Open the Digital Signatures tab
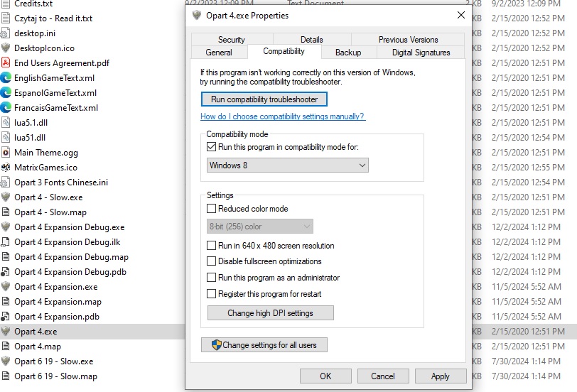The width and height of the screenshot is (577, 392). coord(421,53)
